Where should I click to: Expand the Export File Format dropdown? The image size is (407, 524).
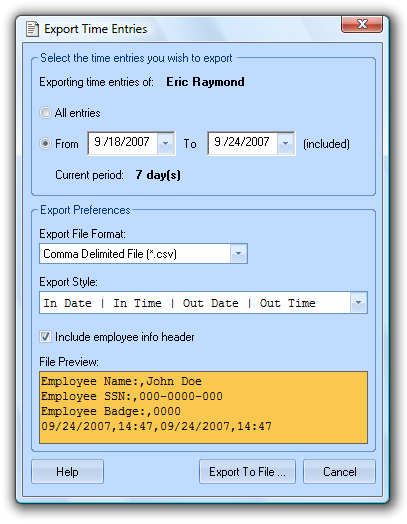pyautogui.click(x=239, y=254)
